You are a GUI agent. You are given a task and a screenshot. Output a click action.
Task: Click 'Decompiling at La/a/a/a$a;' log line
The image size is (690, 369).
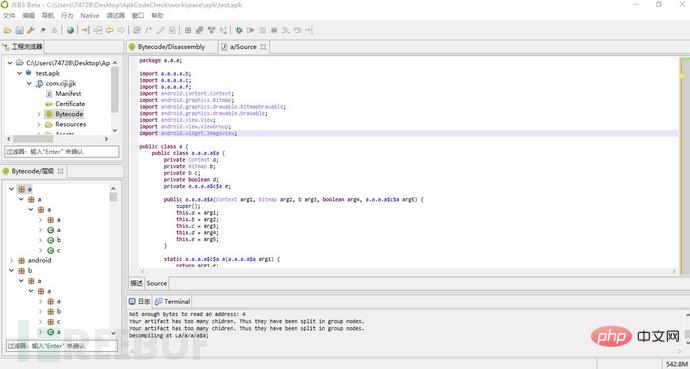[x=169, y=335]
